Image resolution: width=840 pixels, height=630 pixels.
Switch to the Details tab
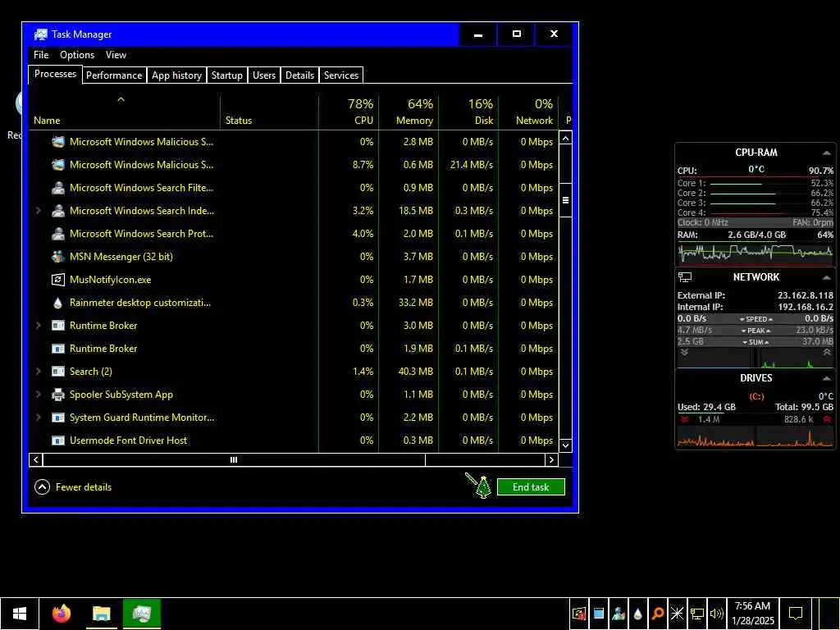coord(299,75)
